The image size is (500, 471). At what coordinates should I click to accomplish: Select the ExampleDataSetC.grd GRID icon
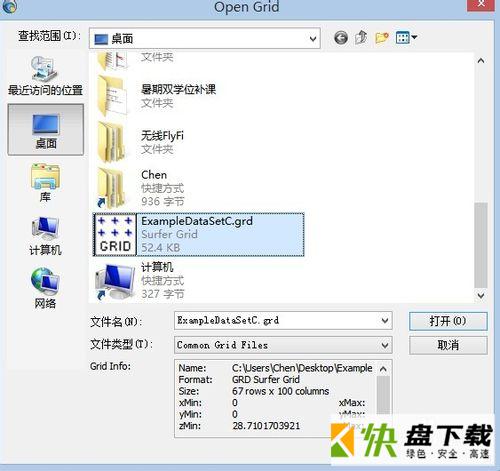click(115, 234)
